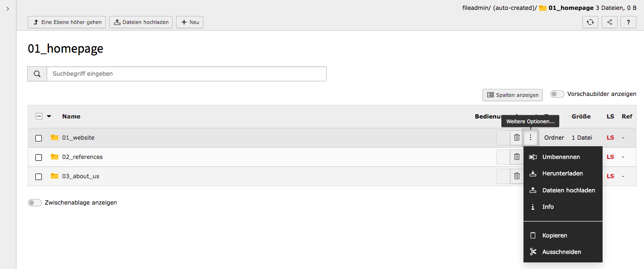This screenshot has height=269, width=644.
Task: Check the 03_about_us checkbox
Action: pyautogui.click(x=39, y=177)
